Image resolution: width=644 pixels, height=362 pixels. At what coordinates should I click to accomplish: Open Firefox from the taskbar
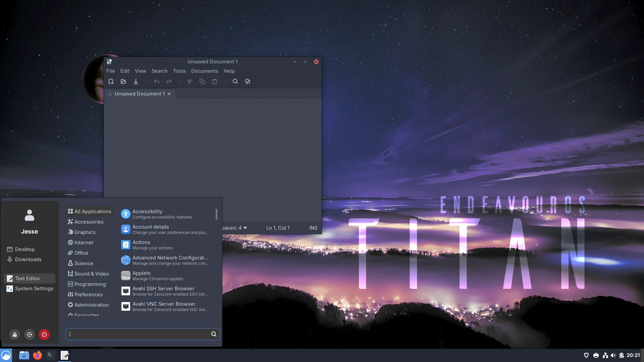tap(37, 355)
